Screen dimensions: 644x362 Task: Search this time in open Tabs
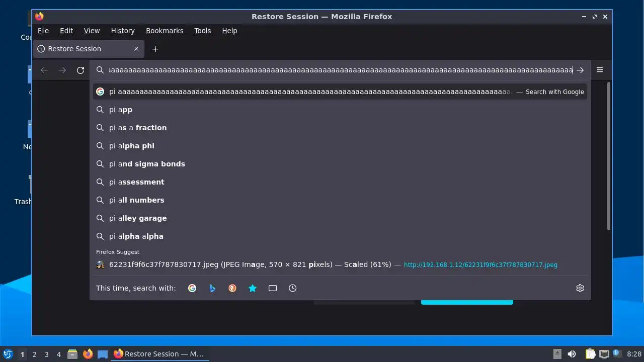tap(273, 288)
